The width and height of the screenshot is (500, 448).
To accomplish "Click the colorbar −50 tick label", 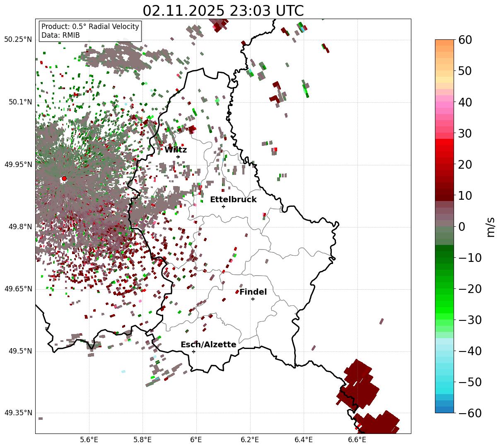I will coord(470,382).
